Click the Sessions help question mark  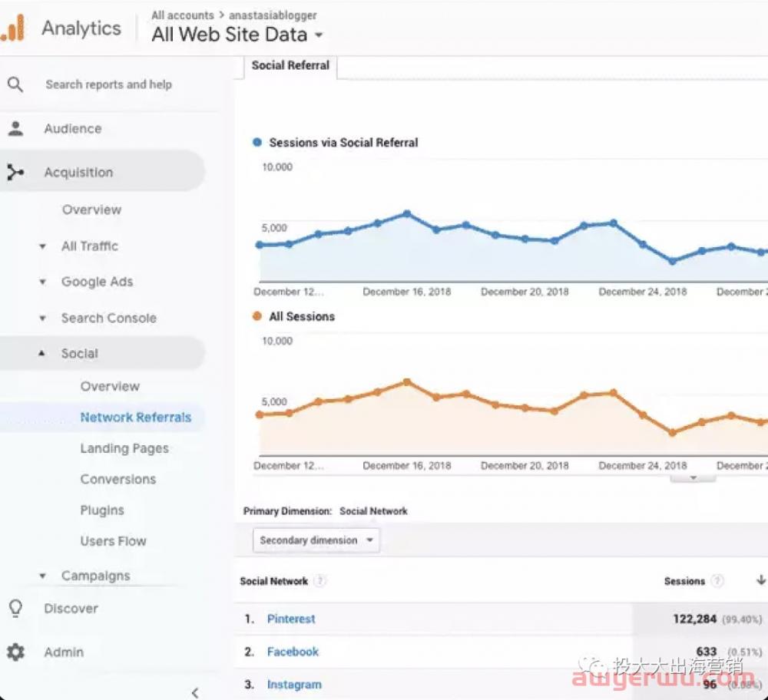[x=717, y=581]
